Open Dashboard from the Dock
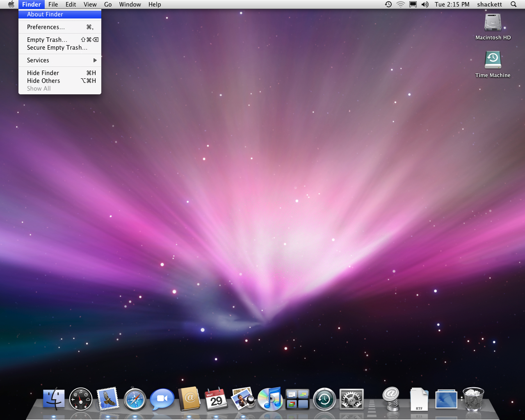Viewport: 525px width, 420px height. point(81,399)
